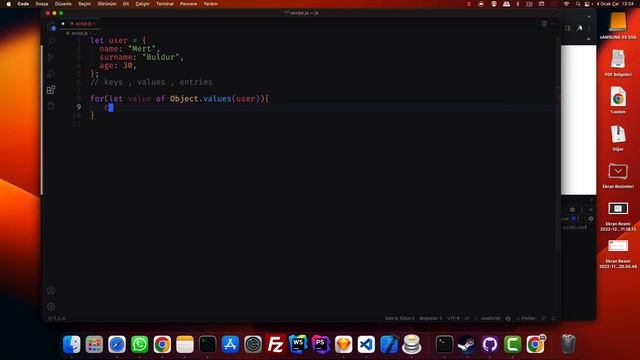
Task: Open the Dosya menu
Action: (x=42, y=4)
